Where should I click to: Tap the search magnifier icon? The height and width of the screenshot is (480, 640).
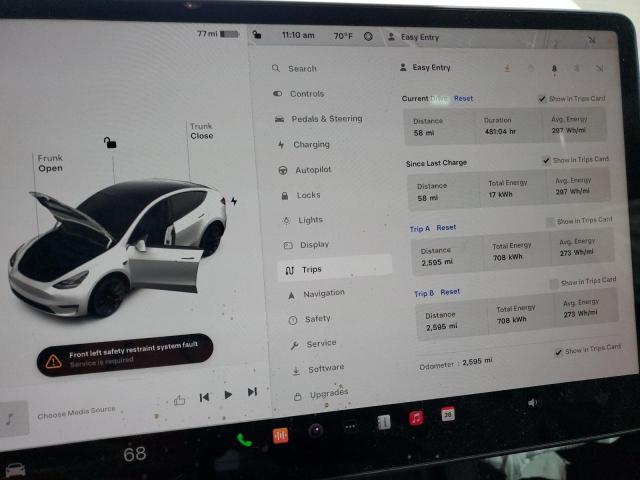pyautogui.click(x=276, y=68)
